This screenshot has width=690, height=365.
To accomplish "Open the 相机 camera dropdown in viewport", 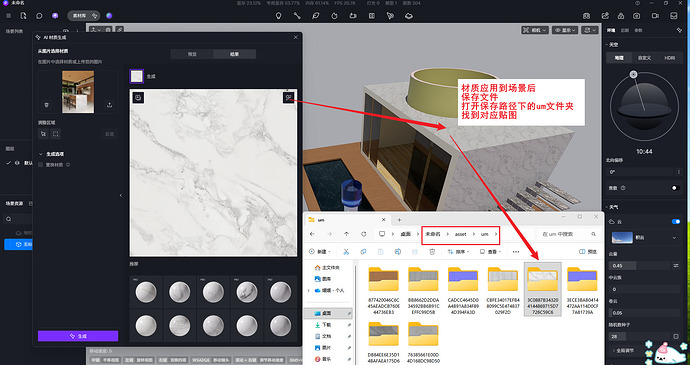I will pos(535,30).
